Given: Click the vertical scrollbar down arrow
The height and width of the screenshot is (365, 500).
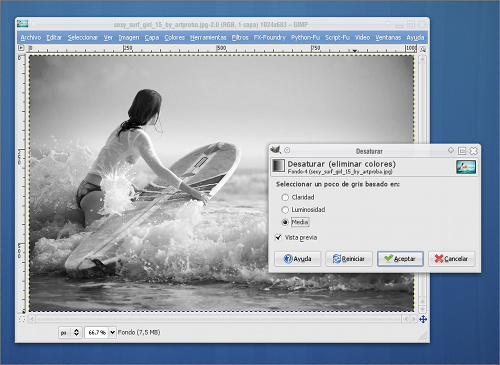Looking at the screenshot, I should click(x=422, y=309).
